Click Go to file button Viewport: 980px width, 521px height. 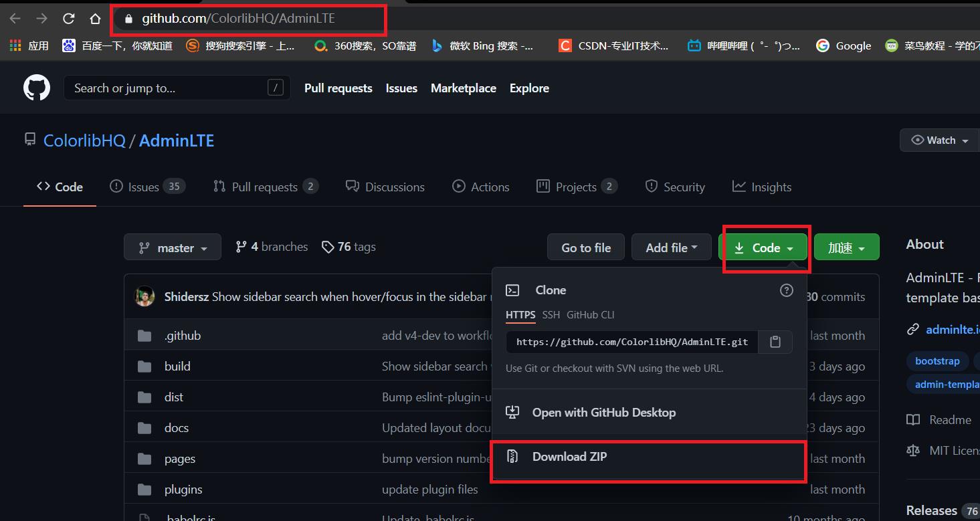pyautogui.click(x=586, y=247)
